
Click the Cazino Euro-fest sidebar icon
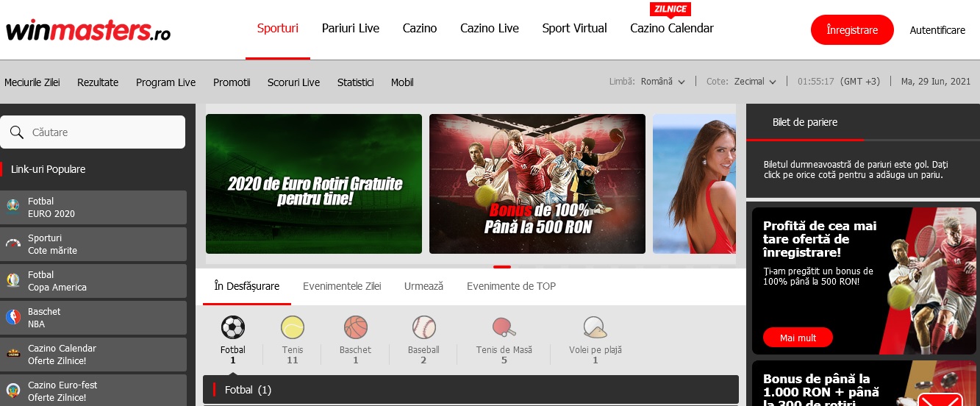[13, 391]
